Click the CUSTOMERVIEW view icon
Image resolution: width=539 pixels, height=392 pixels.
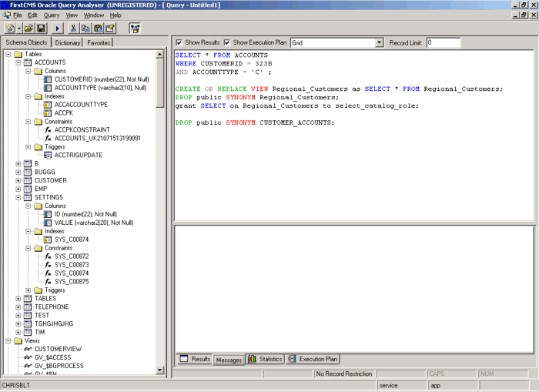click(x=28, y=349)
